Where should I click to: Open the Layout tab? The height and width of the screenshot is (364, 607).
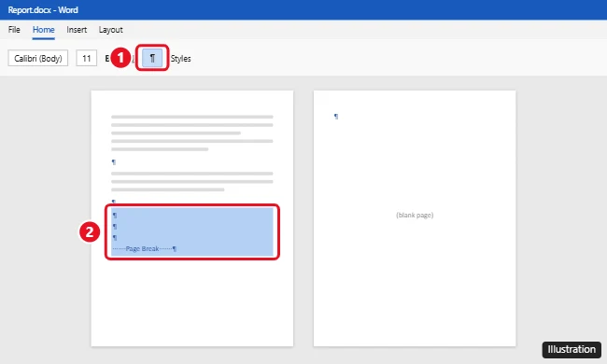[111, 29]
